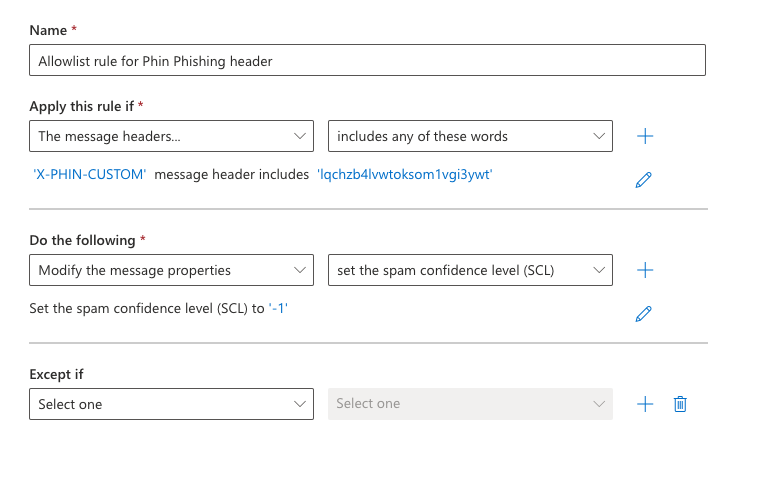Click the 'Except if' section label
Viewport: 780px width, 498px height.
click(57, 374)
